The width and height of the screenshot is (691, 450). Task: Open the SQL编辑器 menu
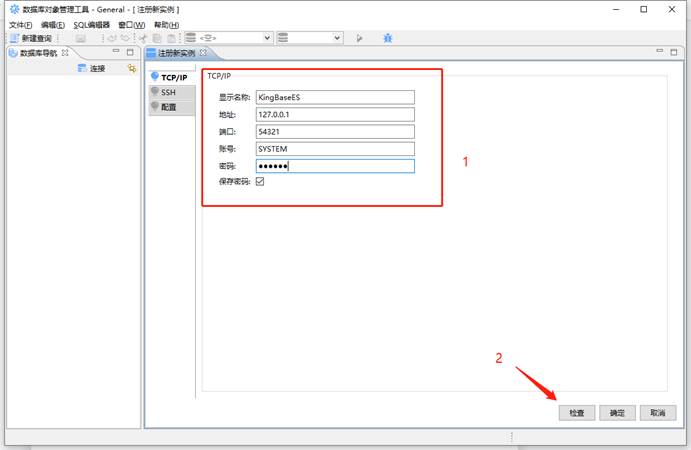(91, 25)
